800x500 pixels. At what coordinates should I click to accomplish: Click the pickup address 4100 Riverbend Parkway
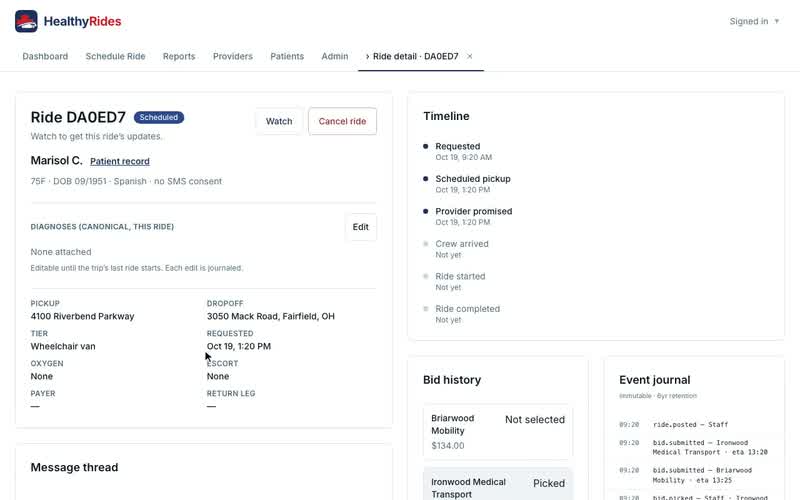pyautogui.click(x=82, y=316)
